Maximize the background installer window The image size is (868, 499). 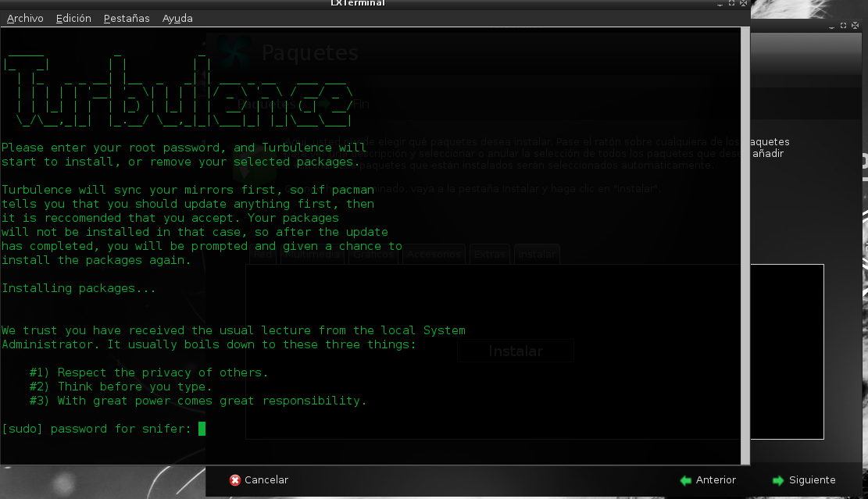[843, 26]
